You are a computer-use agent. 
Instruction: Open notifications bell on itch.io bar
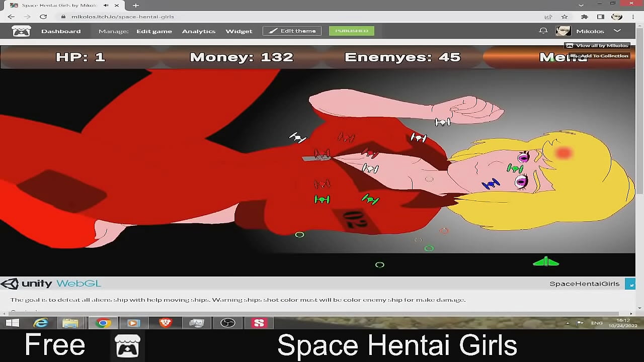click(x=543, y=31)
